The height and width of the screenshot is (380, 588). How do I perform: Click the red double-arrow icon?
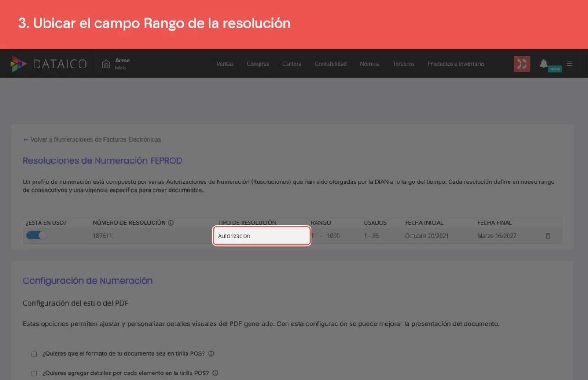click(522, 64)
